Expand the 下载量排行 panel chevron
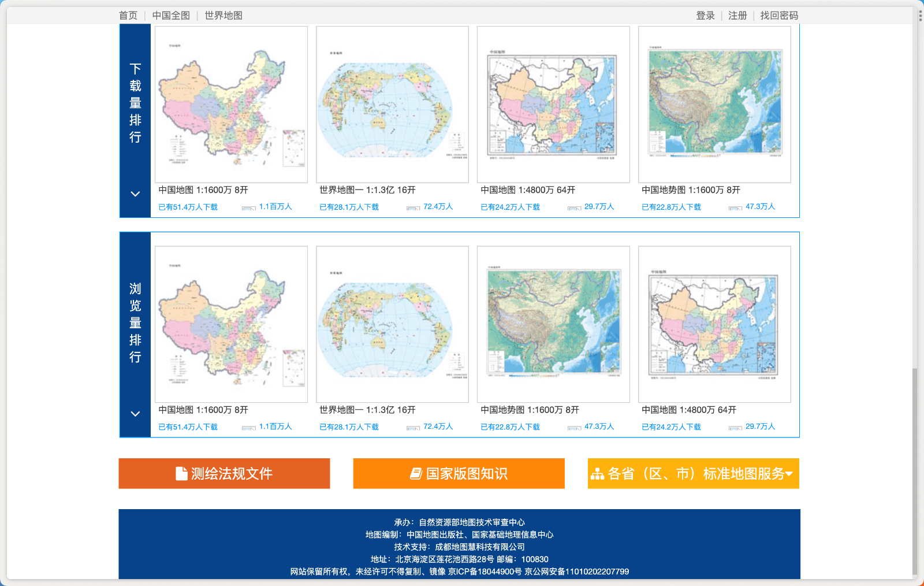Screen dimensions: 924x586 135,194
